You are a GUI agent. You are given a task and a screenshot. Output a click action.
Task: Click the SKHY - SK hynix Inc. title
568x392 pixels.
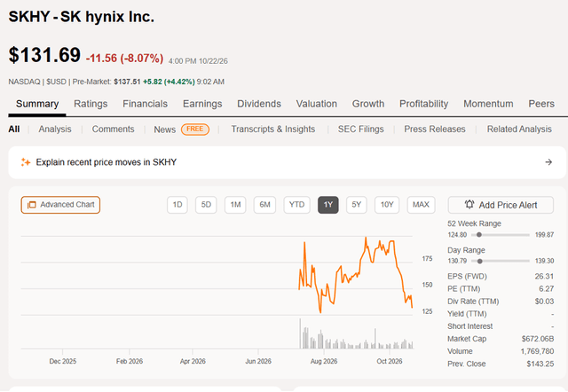click(82, 17)
